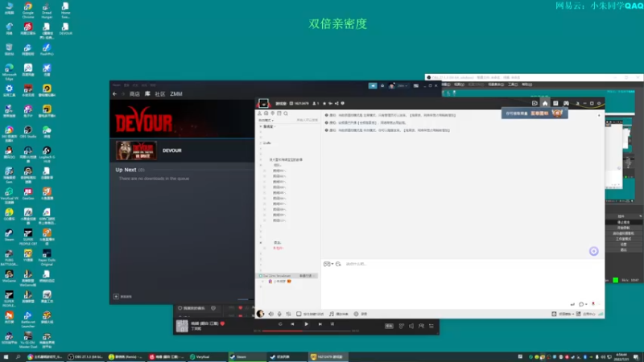Toggle microphone icon in YY bottom bar
Image resolution: width=644 pixels, height=362 pixels.
click(x=279, y=314)
